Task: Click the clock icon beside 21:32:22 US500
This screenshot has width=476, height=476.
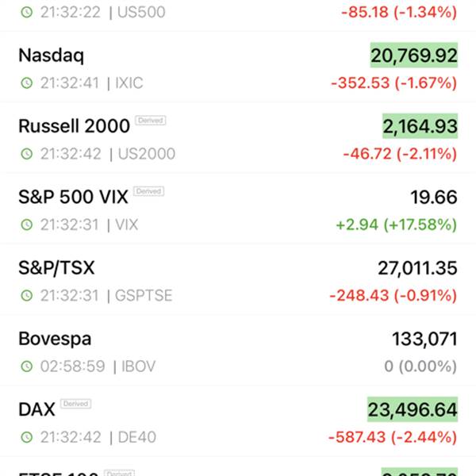Action: pyautogui.click(x=27, y=12)
